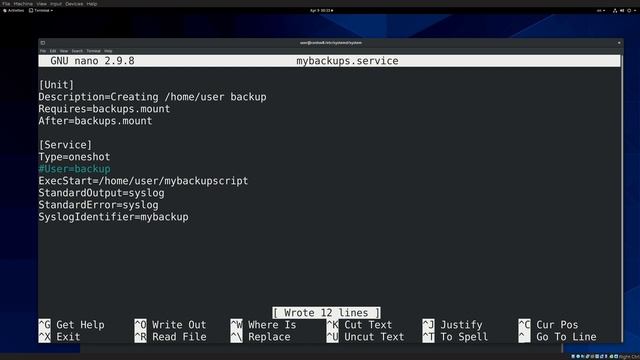
Task: Click the StandardError=syslog line
Action: [x=98, y=205]
